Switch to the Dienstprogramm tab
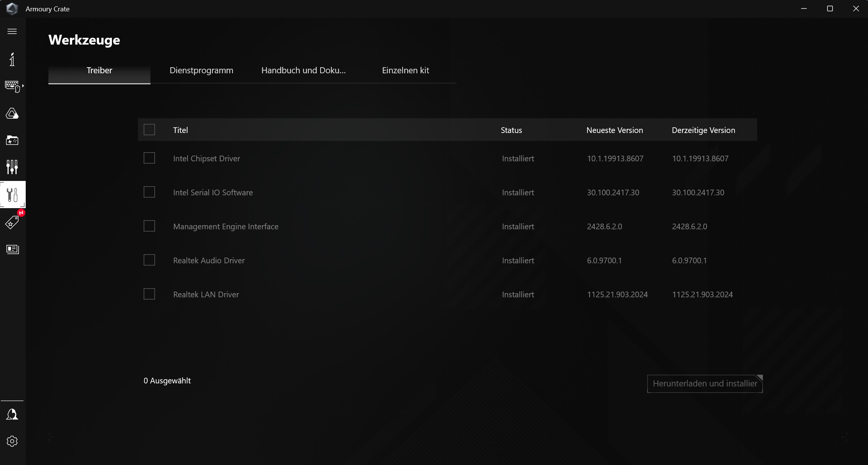868x465 pixels. 201,71
